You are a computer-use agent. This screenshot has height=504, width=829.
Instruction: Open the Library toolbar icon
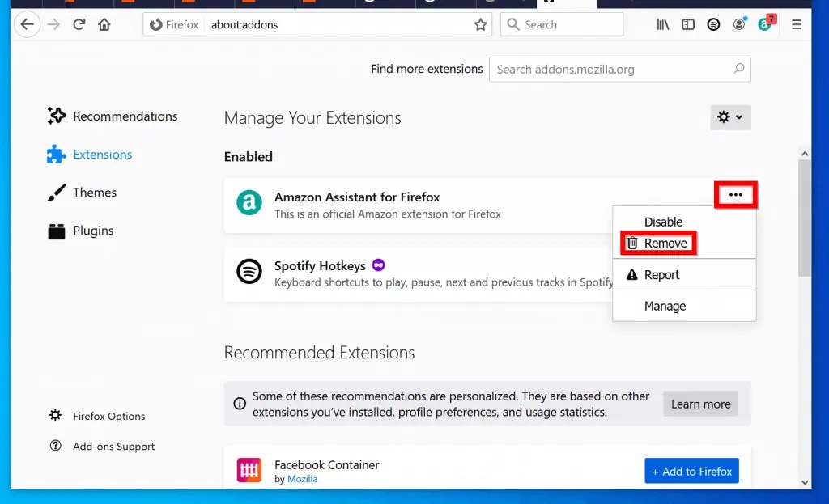[x=662, y=24]
